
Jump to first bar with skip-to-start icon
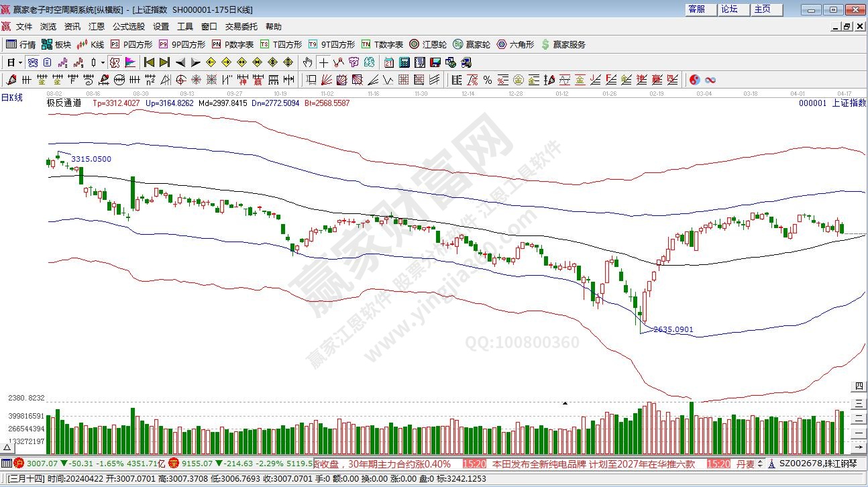(149, 62)
